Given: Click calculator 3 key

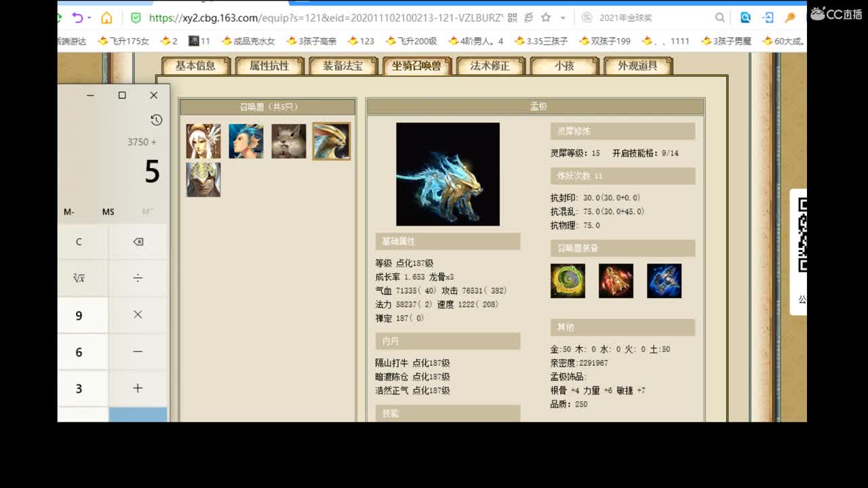Looking at the screenshot, I should click(x=79, y=388).
